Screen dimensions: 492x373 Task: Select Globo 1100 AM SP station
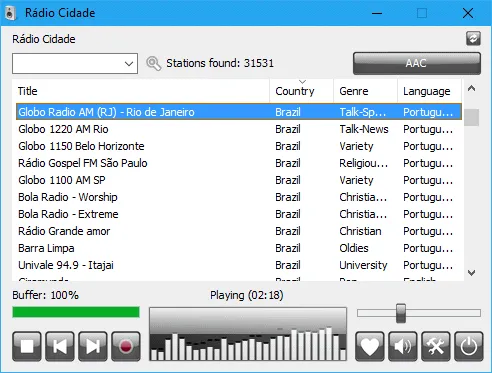[239, 180]
